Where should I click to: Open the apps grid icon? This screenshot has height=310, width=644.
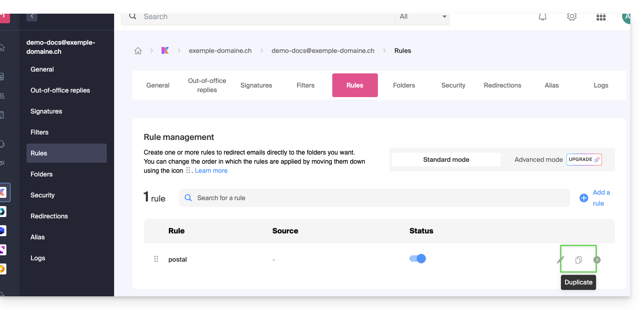point(601,17)
